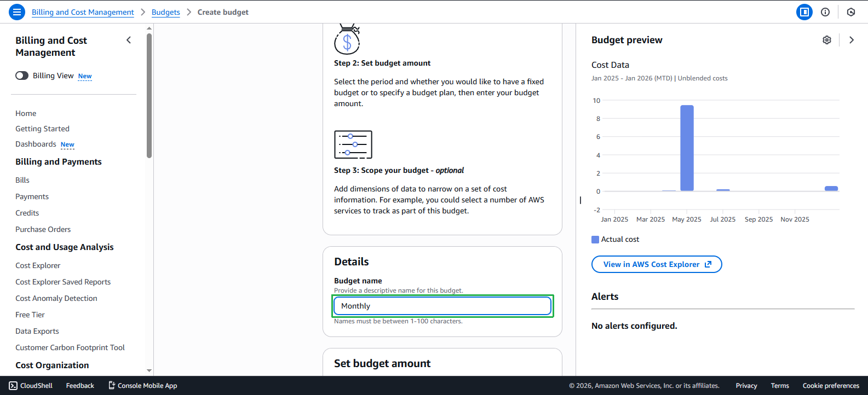
Task: Click sidebar scrollbar down arrow
Action: point(149,370)
